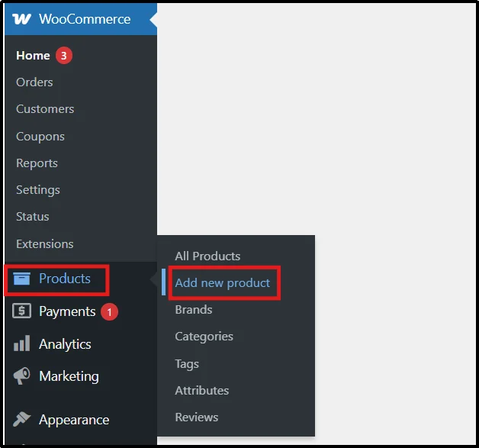Open the Coupons page
The image size is (479, 448).
coord(40,137)
